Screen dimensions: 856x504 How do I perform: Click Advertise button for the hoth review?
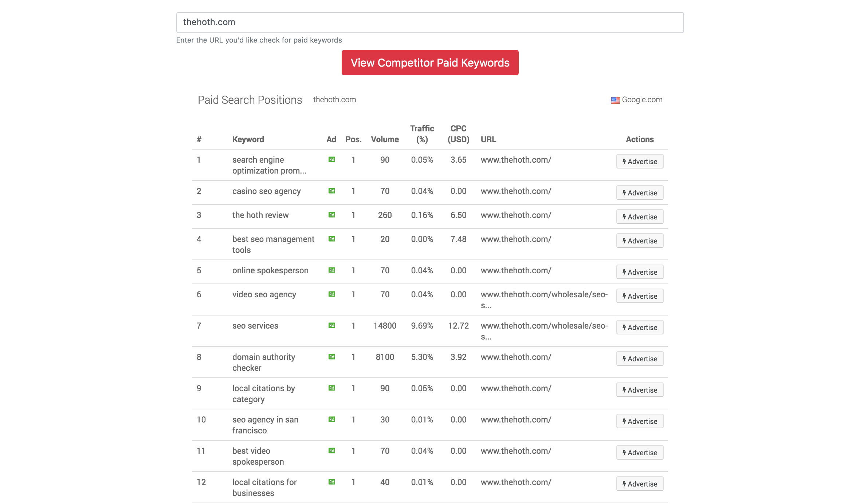coord(639,217)
